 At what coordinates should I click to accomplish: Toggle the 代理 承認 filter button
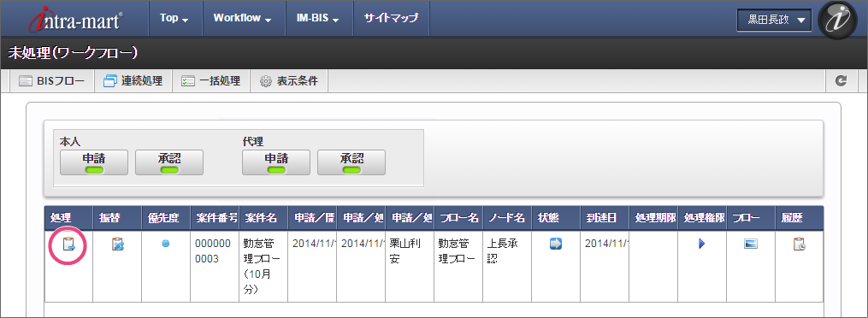pos(351,162)
